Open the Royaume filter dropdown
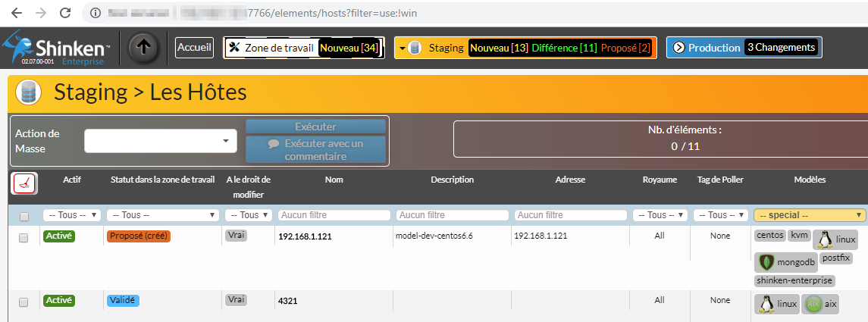This screenshot has width=868, height=322. [660, 215]
